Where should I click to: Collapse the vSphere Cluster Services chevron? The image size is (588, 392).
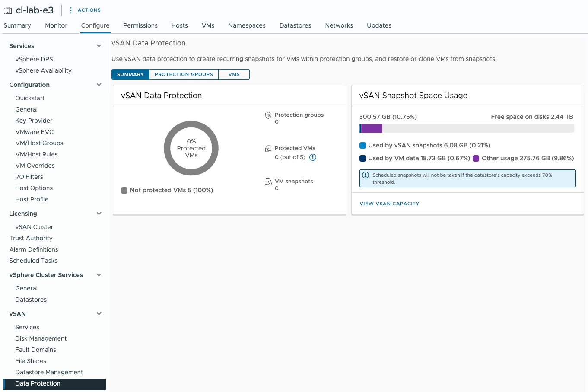click(99, 275)
